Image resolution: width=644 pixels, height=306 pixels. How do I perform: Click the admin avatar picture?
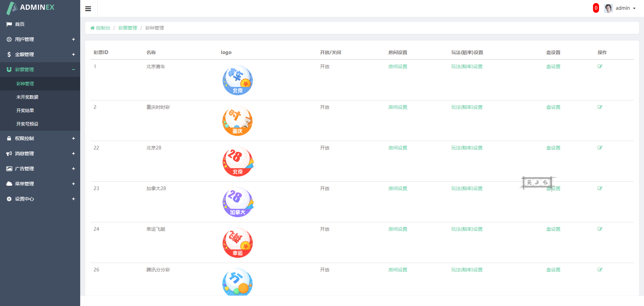pos(608,8)
